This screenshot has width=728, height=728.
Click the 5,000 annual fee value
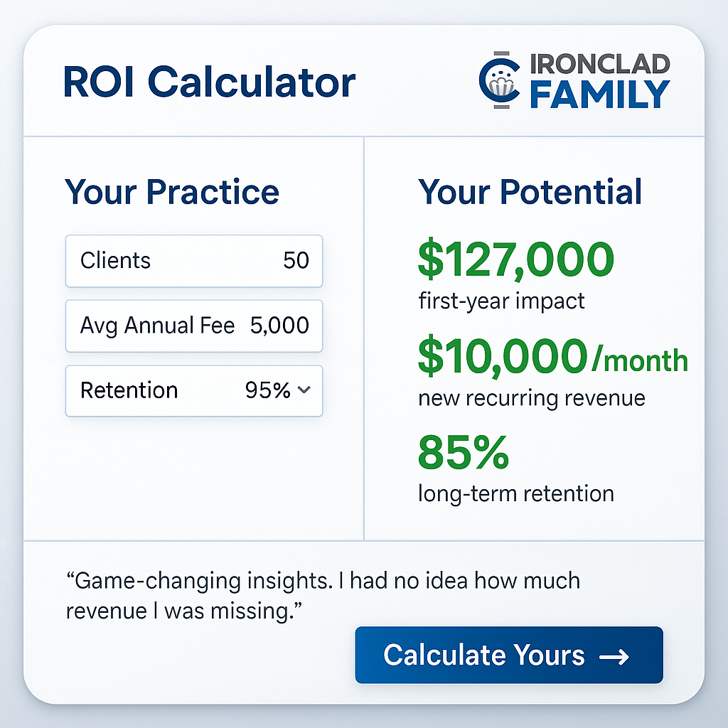point(279,326)
